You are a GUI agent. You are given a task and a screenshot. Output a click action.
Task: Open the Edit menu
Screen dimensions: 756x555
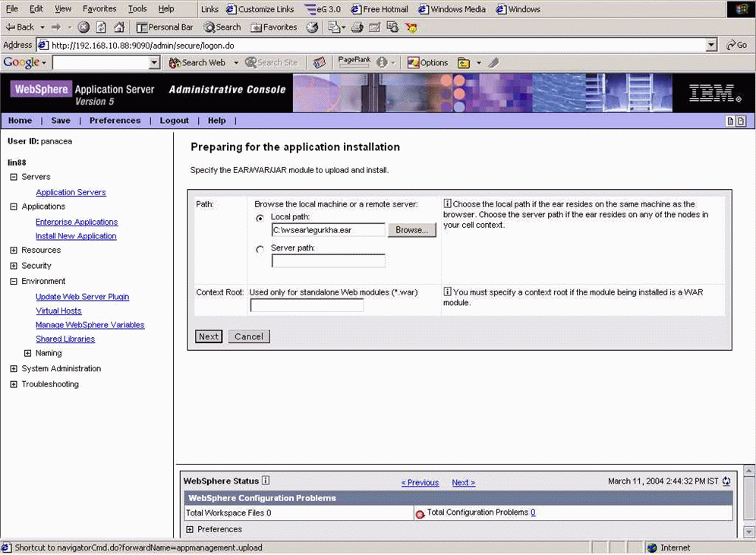click(36, 8)
